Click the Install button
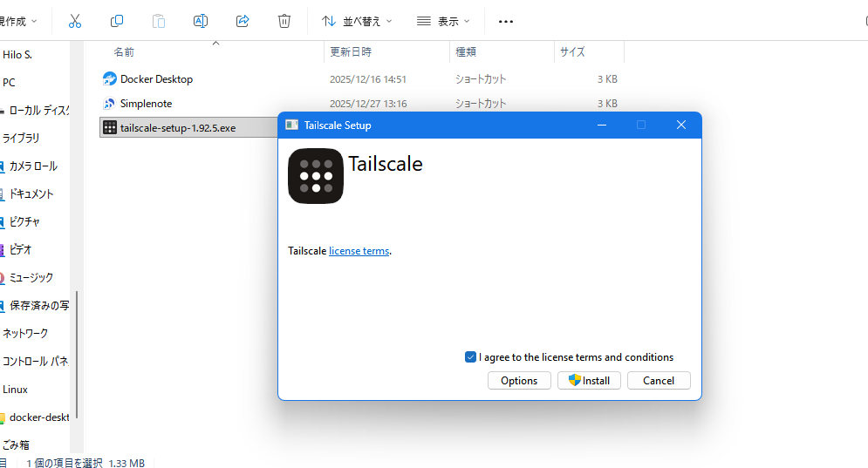Image resolution: width=868 pixels, height=468 pixels. tap(589, 381)
